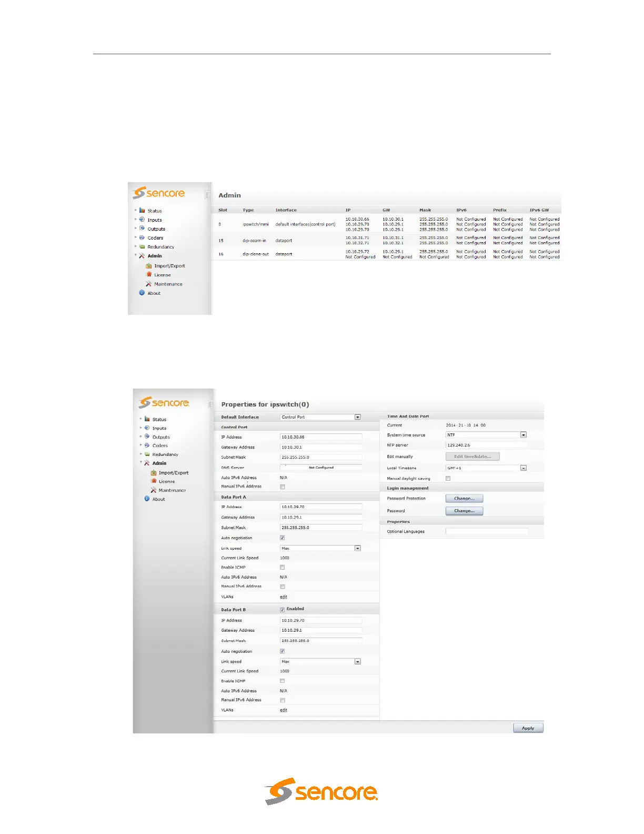Enable the Manual daylight saving checkbox
This screenshot has height=834, width=644.
[448, 479]
